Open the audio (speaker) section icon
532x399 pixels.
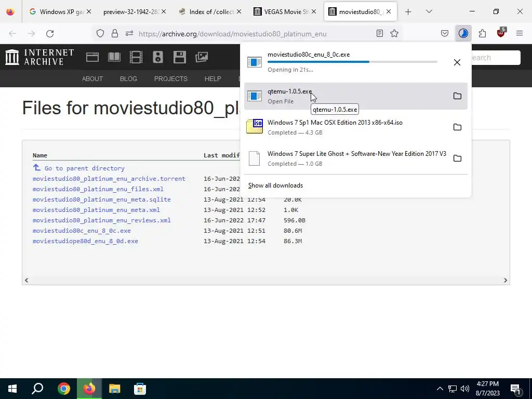pyautogui.click(x=158, y=57)
